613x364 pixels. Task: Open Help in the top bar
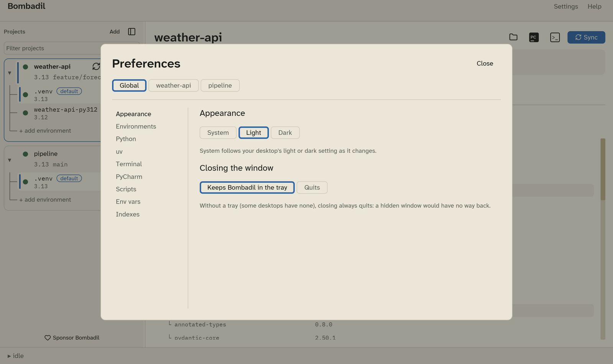pos(595,7)
